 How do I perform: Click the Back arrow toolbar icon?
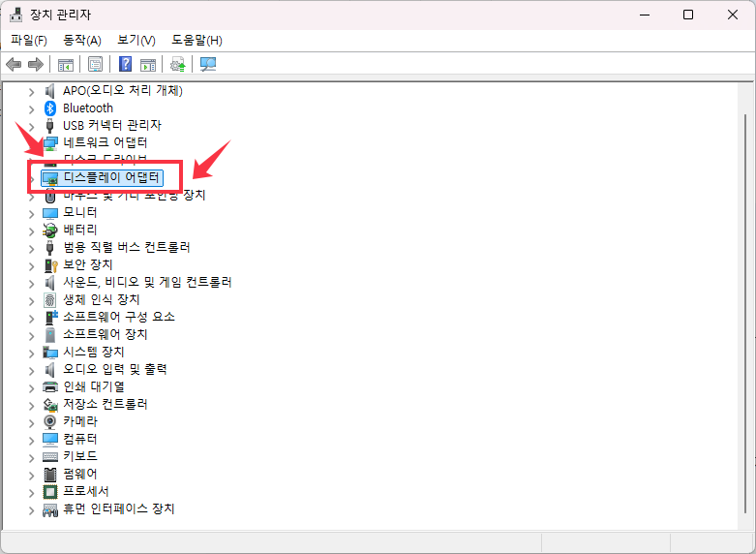[14, 64]
